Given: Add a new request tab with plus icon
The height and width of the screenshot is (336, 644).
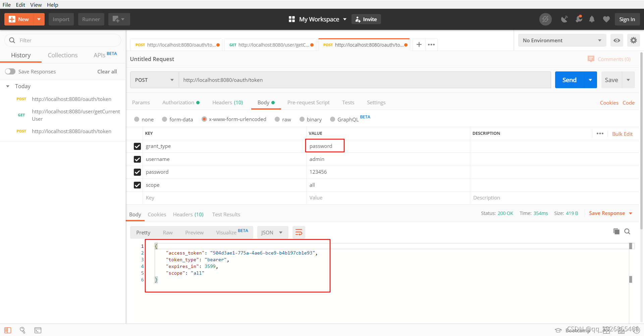Looking at the screenshot, I should pyautogui.click(x=419, y=44).
